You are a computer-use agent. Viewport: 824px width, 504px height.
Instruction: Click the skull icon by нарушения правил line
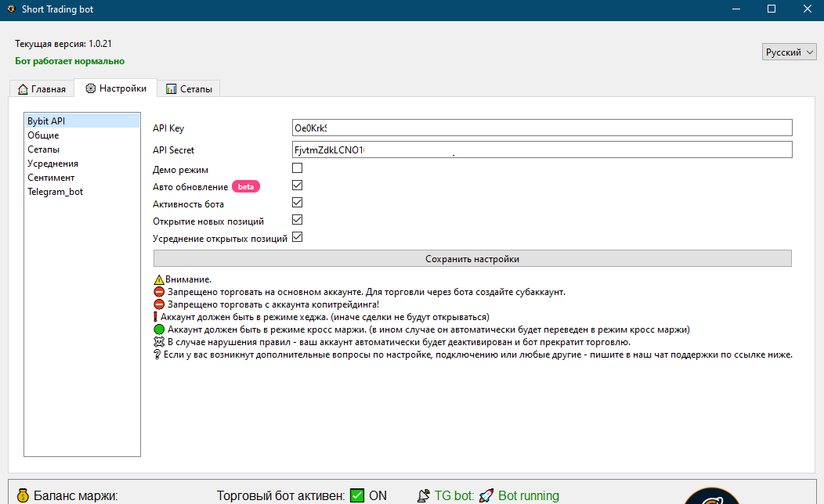click(159, 342)
